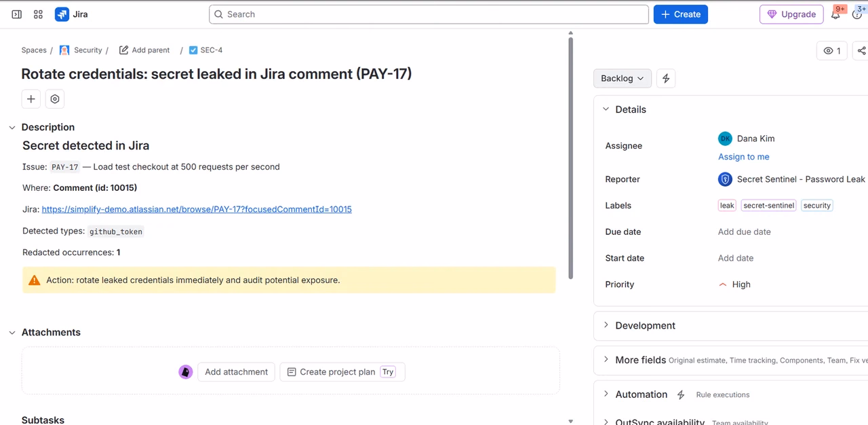Image resolution: width=868 pixels, height=425 pixels.
Task: Click the Add attachment button
Action: 236,372
